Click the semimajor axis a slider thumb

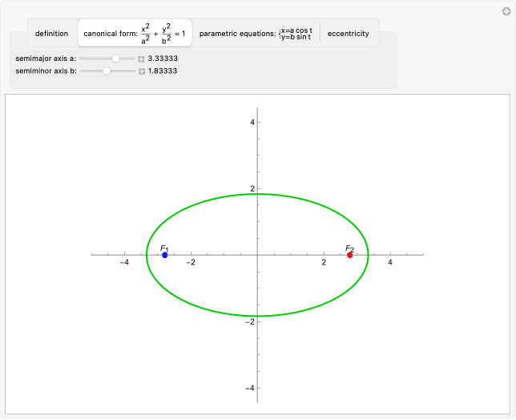point(116,59)
